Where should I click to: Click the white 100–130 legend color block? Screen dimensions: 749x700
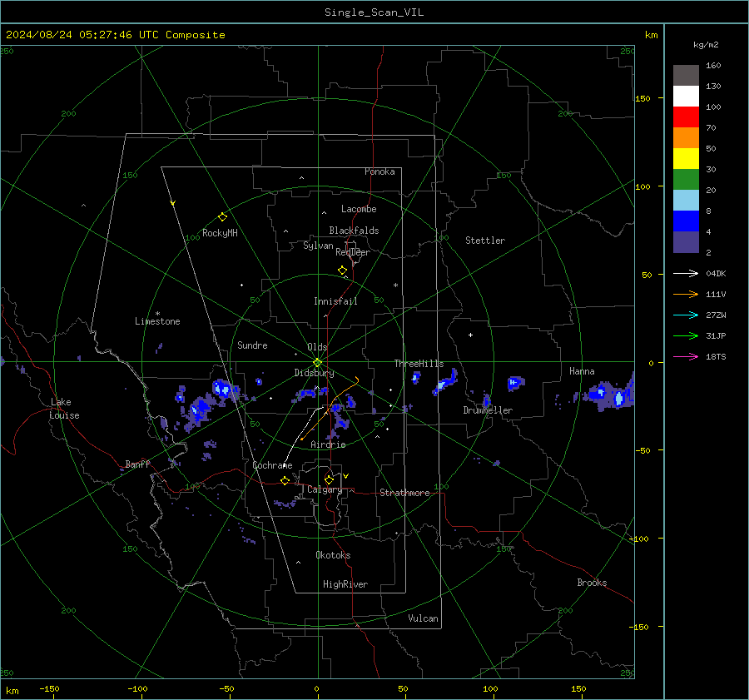[686, 97]
